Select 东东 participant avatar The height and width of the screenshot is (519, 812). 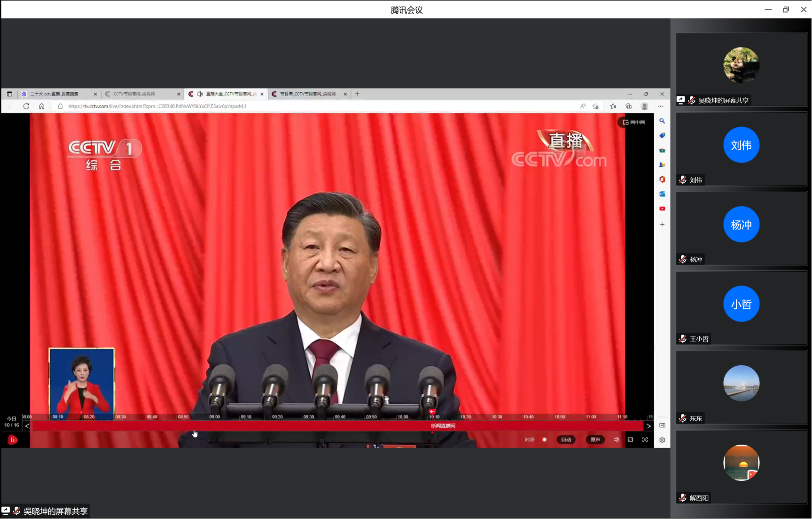pos(742,383)
